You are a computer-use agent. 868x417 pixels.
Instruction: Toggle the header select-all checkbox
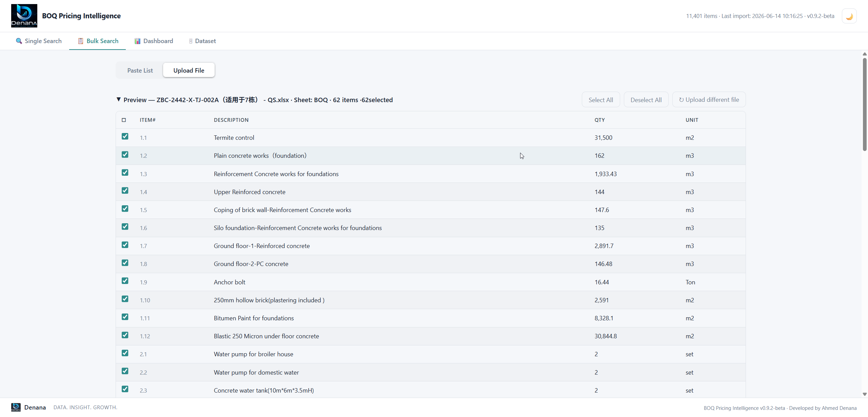coord(124,120)
